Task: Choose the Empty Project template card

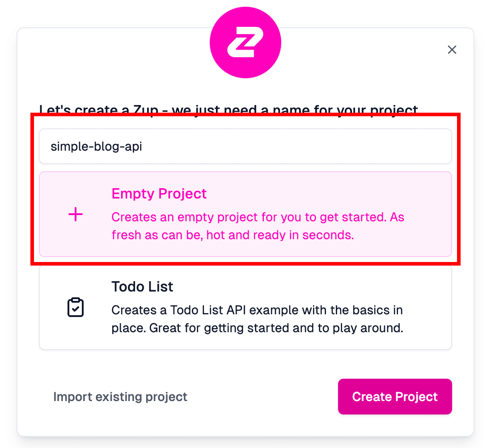Action: click(245, 214)
